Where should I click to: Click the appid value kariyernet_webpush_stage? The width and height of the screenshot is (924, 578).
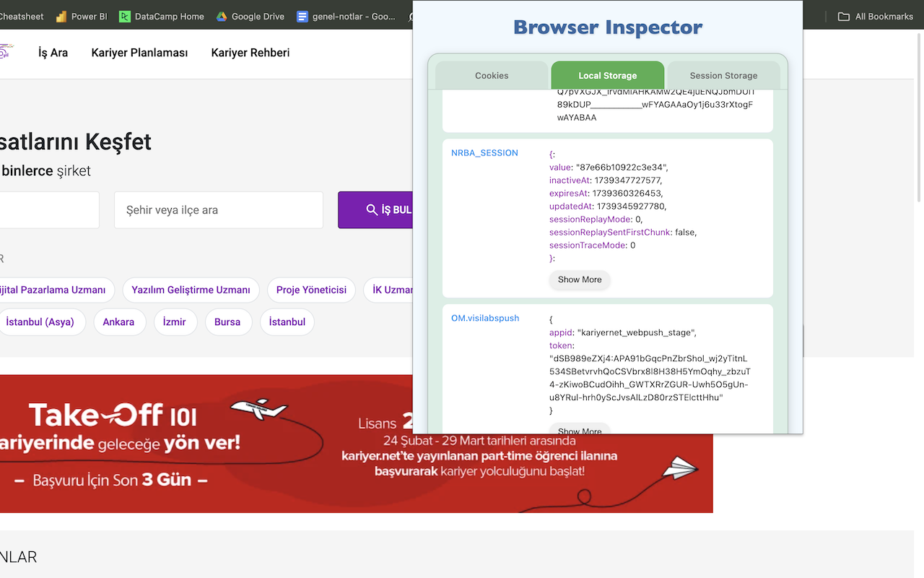click(x=637, y=332)
